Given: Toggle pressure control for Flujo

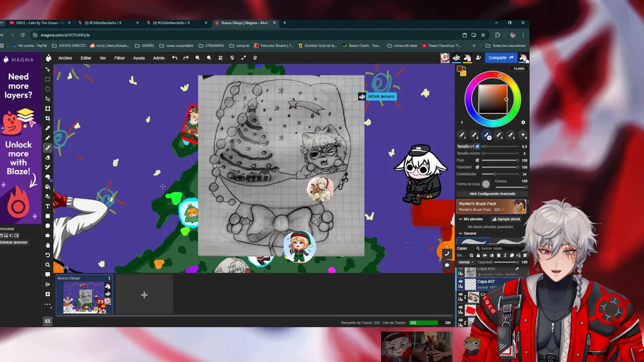Looking at the screenshot, I should [477, 160].
